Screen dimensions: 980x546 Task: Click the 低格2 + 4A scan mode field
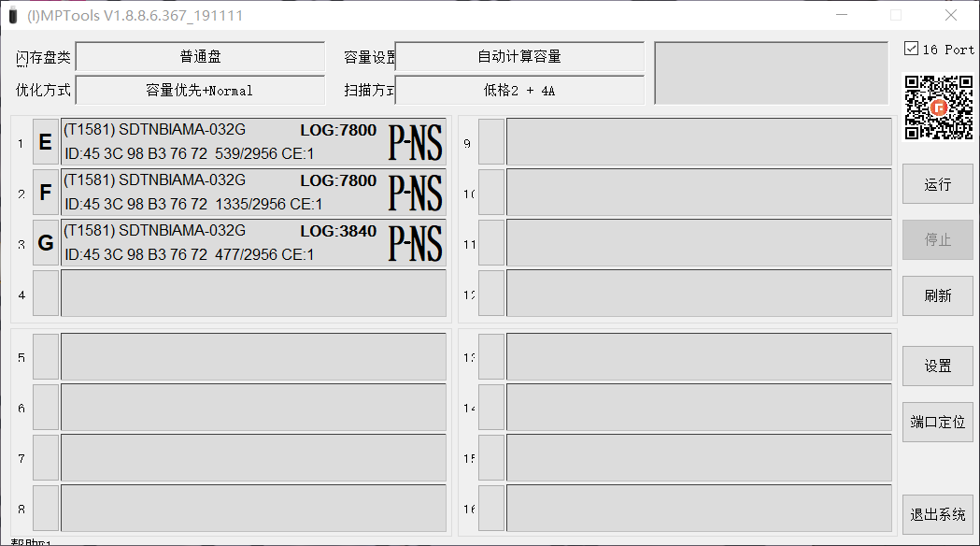[519, 90]
